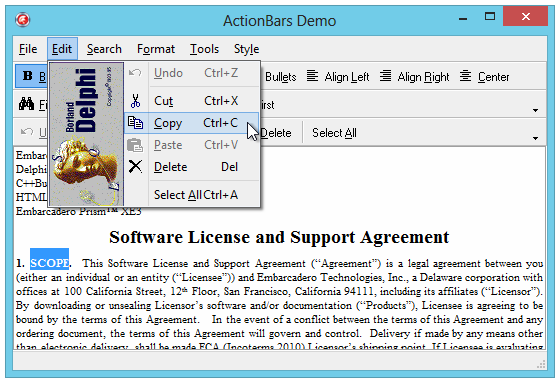The width and height of the screenshot is (560, 383).
Task: Expand the search toolbar overflow arrow
Action: point(535,110)
